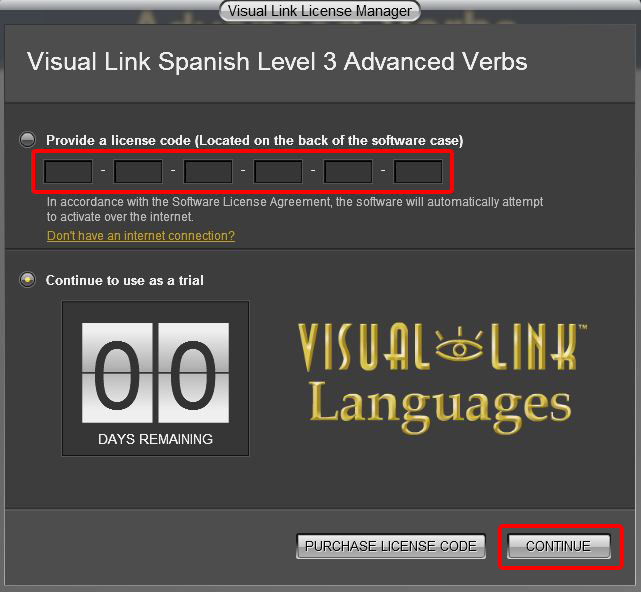Image resolution: width=641 pixels, height=592 pixels.
Task: Focus the fifth license code box
Action: 348,172
